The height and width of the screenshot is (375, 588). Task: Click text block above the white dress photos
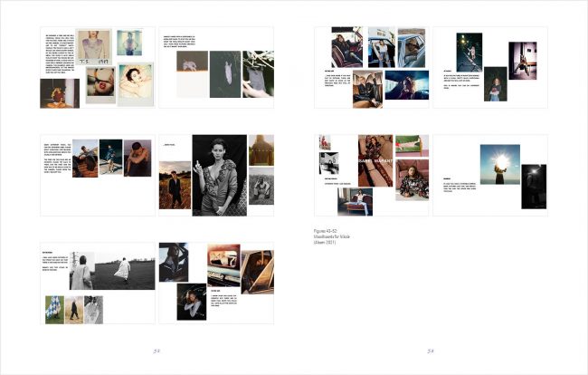pos(179,42)
